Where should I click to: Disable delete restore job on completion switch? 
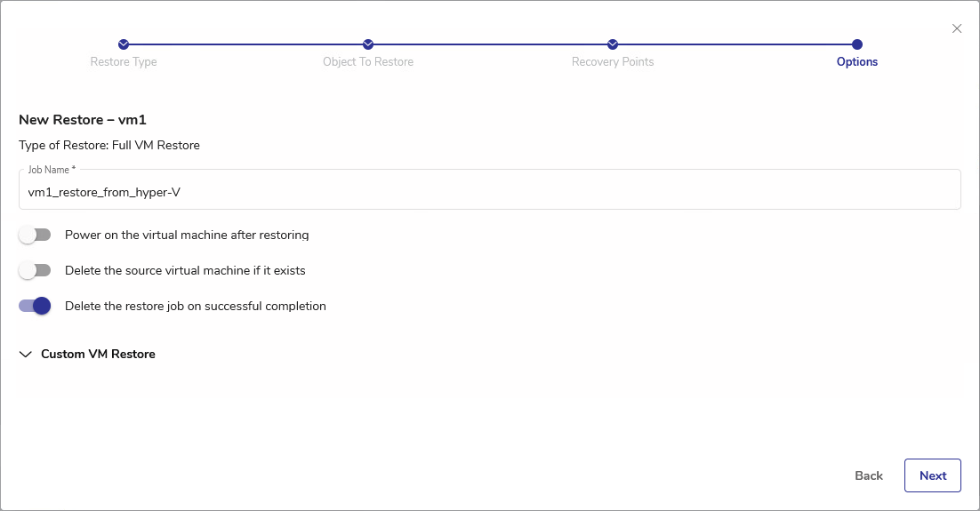(36, 306)
